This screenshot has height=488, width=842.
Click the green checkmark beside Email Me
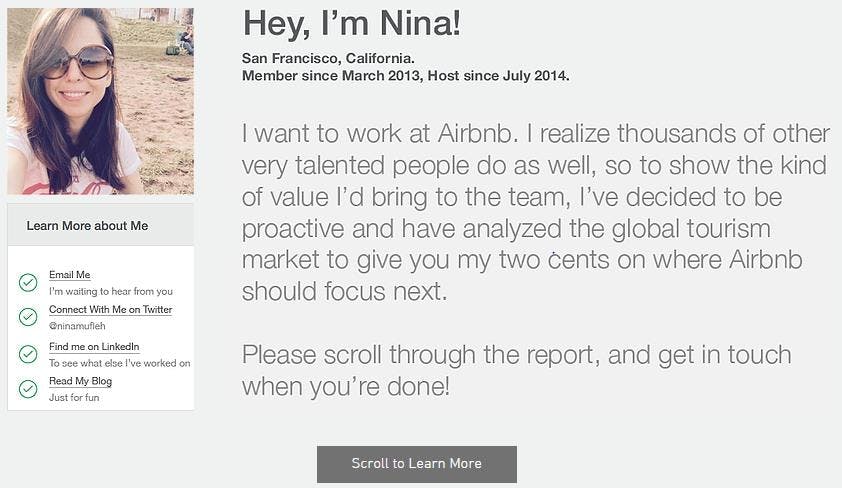28,282
